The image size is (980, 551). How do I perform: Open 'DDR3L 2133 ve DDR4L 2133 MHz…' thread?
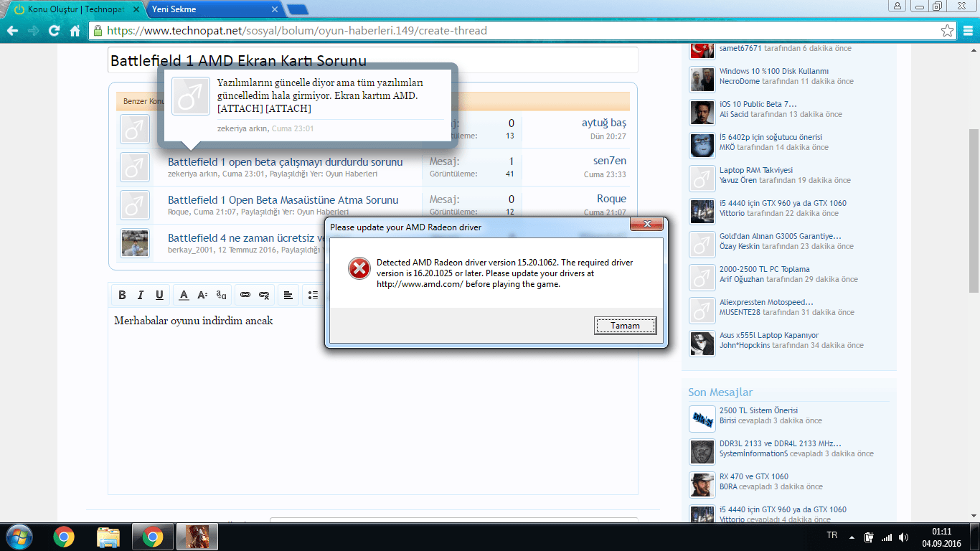781,443
